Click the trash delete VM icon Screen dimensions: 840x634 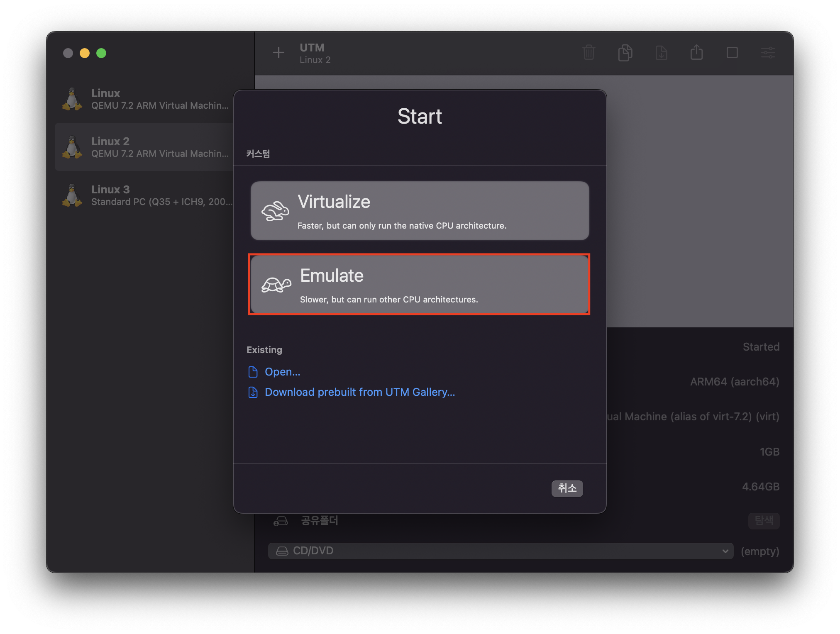pyautogui.click(x=588, y=53)
